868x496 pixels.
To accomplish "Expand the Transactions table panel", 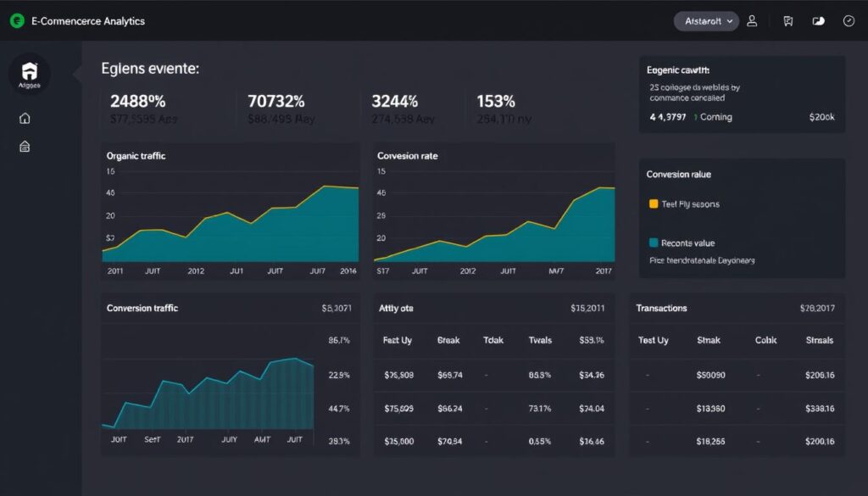I will click(661, 308).
